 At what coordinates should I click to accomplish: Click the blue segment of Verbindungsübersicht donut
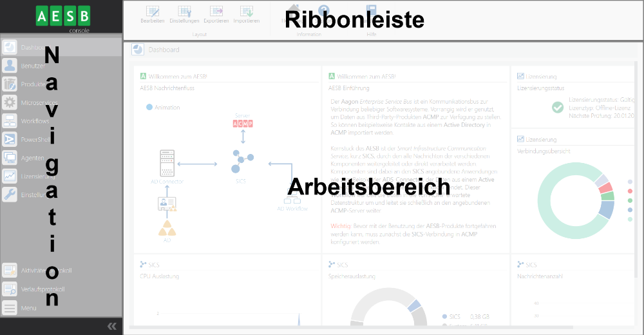tap(607, 209)
